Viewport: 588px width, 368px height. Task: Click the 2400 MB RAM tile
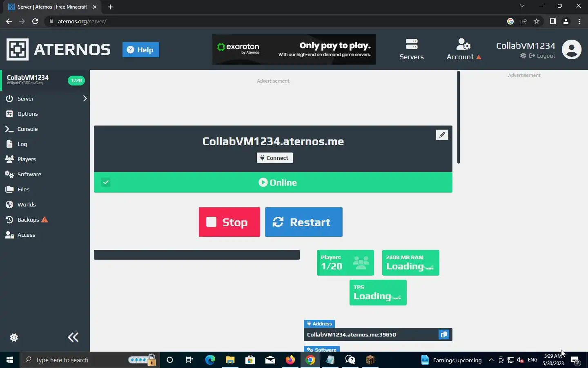[x=411, y=263]
